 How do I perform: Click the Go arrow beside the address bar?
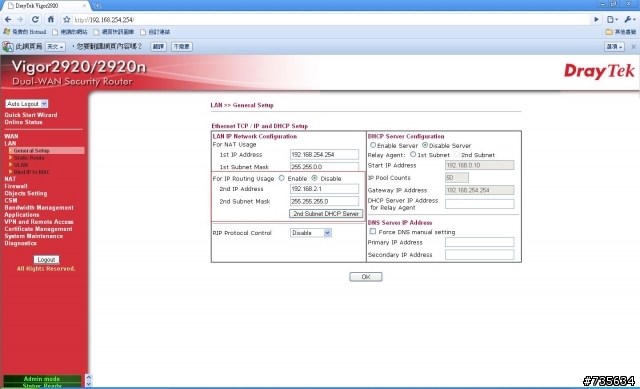point(596,19)
